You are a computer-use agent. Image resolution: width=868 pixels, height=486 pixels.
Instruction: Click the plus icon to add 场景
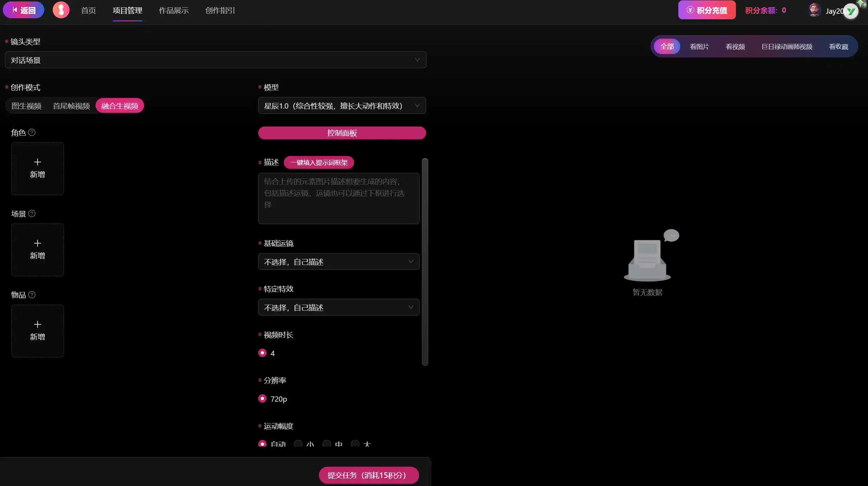coord(38,244)
